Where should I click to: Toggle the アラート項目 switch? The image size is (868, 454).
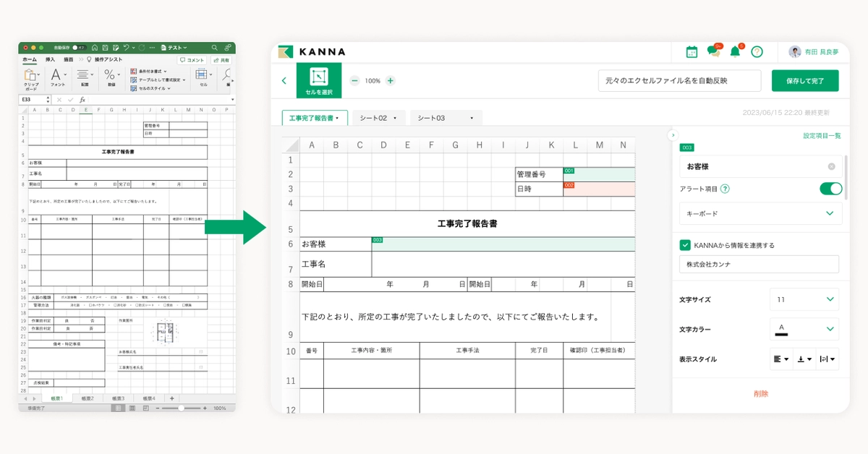tap(830, 189)
